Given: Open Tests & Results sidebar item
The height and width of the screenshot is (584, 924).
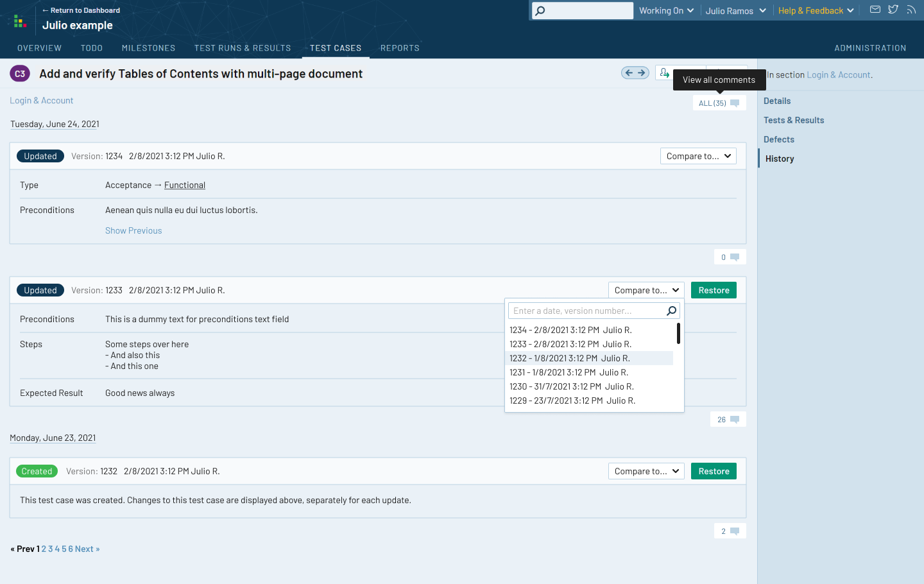Looking at the screenshot, I should click(x=794, y=120).
